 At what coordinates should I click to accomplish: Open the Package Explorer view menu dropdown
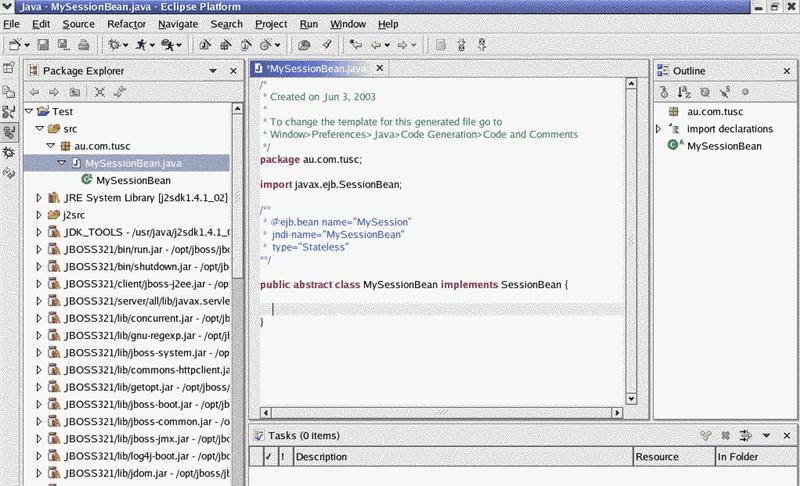pos(213,71)
